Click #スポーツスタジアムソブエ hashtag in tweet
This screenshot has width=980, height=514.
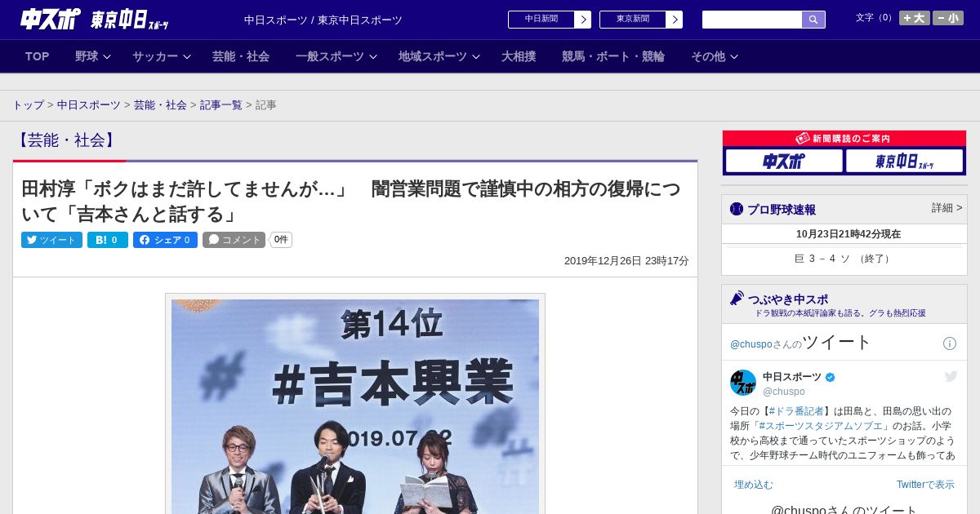pyautogui.click(x=820, y=426)
